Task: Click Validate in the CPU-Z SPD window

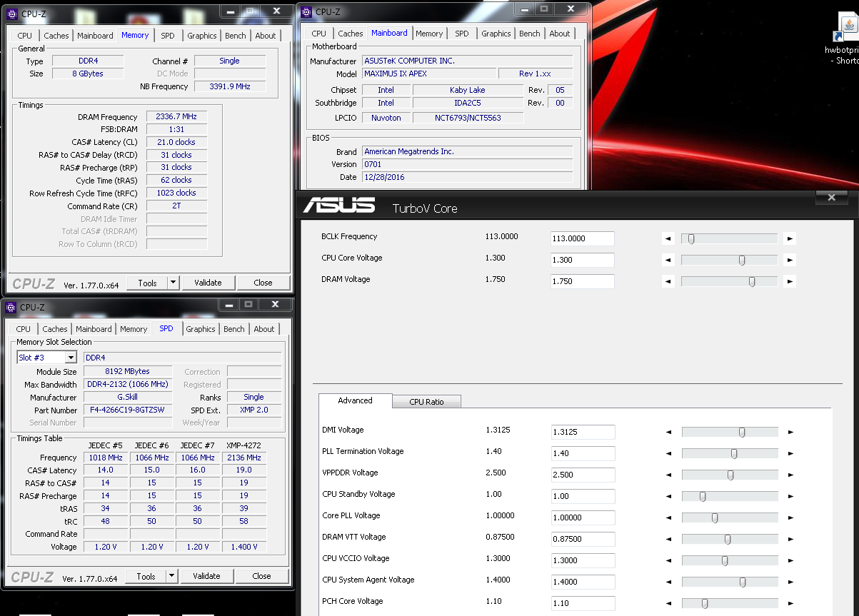Action: (x=206, y=576)
